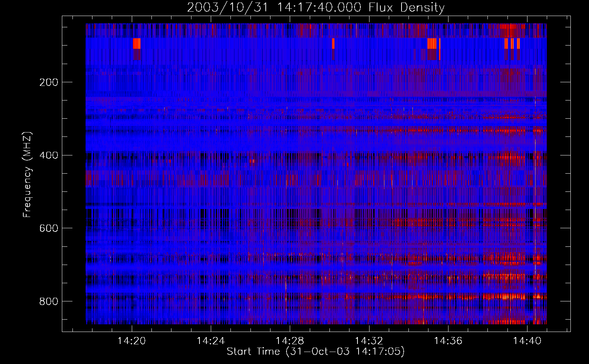
Task: Click the 14:20 time tick label
Action: coord(131,341)
